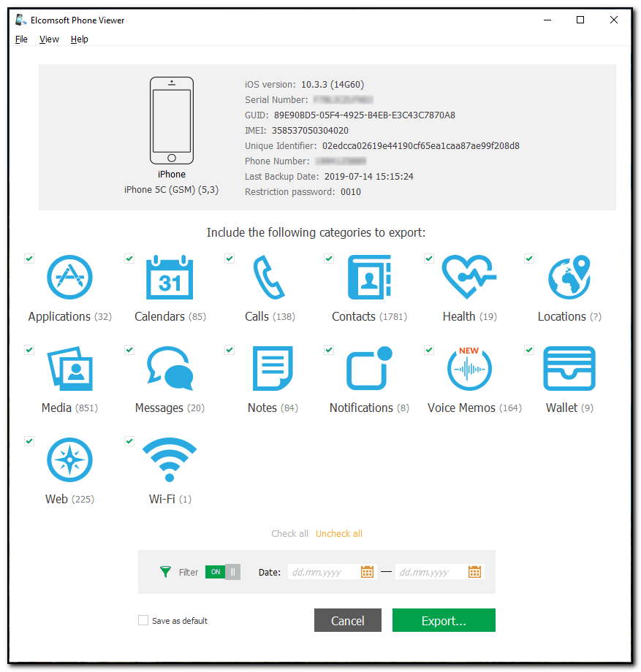The image size is (641, 672).
Task: Click the green Export button
Action: (x=444, y=621)
